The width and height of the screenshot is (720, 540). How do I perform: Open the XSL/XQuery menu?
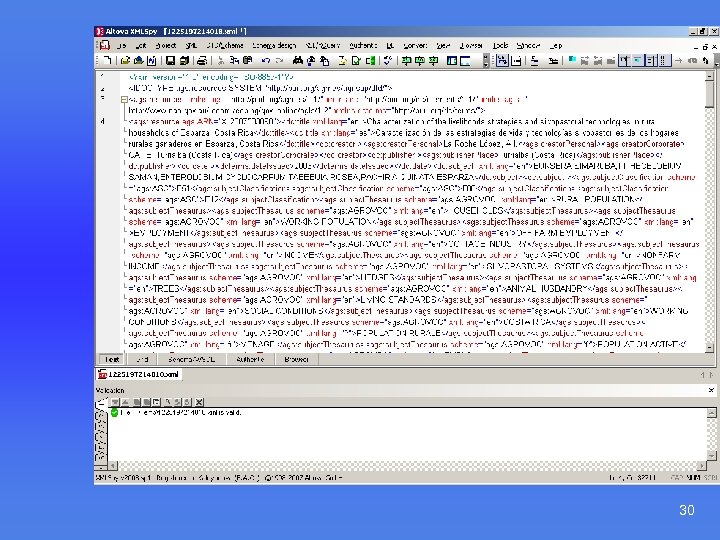[x=323, y=45]
